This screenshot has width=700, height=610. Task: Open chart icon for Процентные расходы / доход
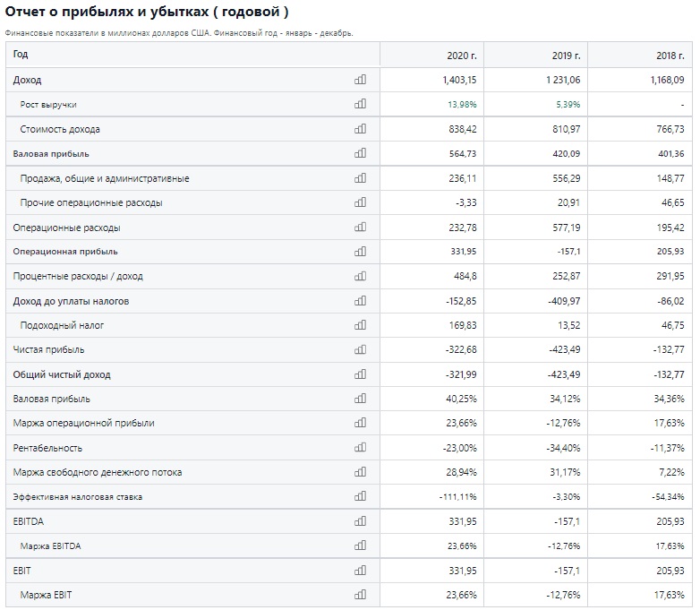point(360,276)
